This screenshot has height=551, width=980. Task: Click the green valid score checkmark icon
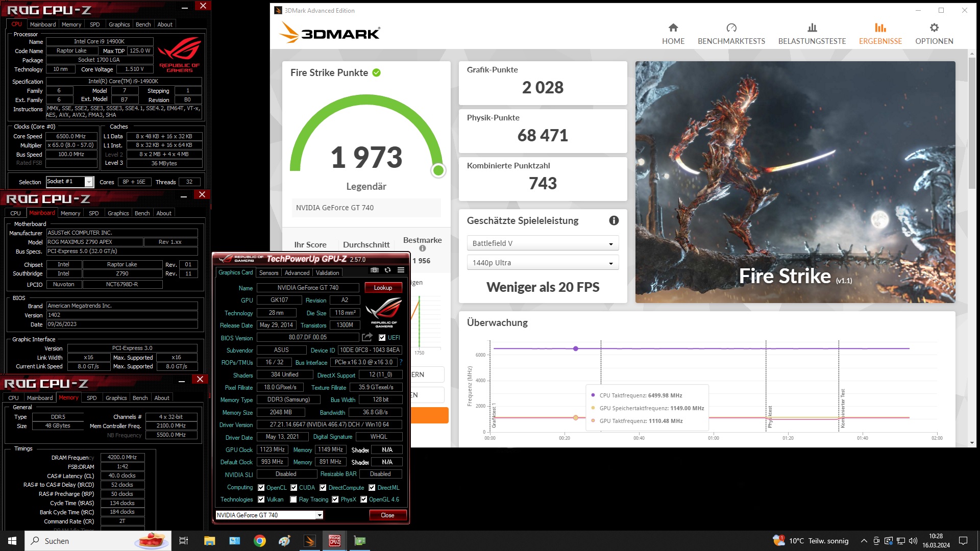(x=376, y=72)
